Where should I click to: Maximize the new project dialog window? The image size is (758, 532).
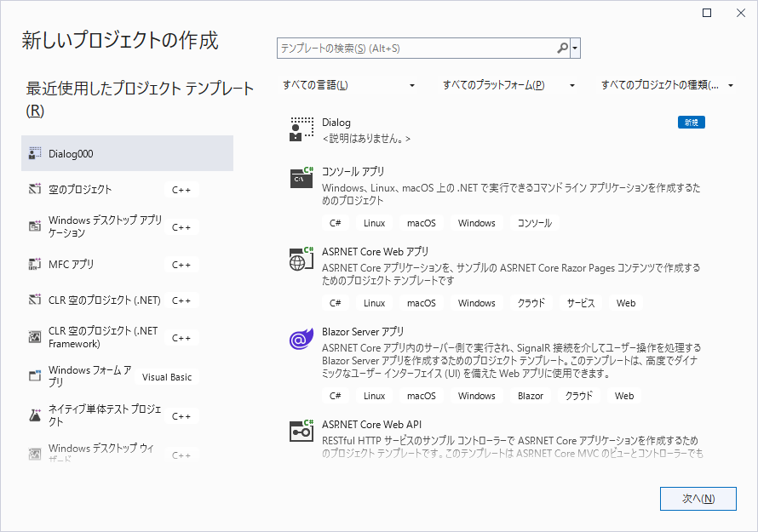707,13
